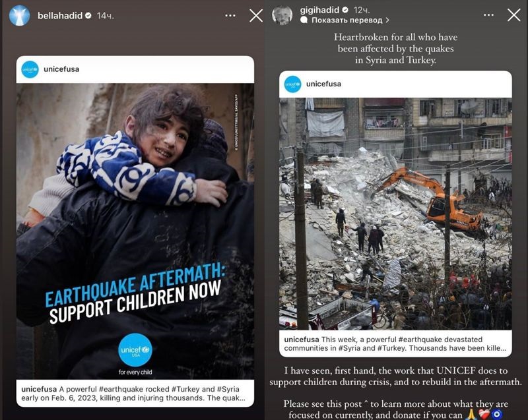Open unicefusa username in left post header
Viewport: 528px width, 420px height.
pyautogui.click(x=61, y=69)
